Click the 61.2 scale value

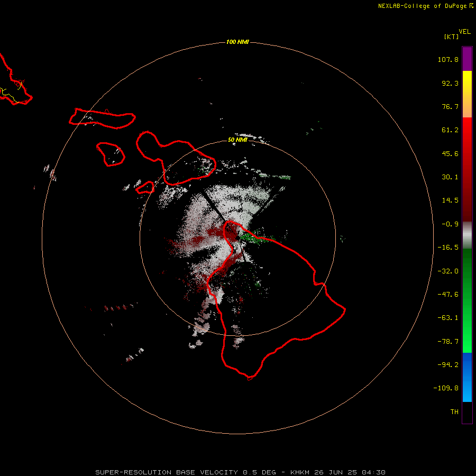point(450,130)
